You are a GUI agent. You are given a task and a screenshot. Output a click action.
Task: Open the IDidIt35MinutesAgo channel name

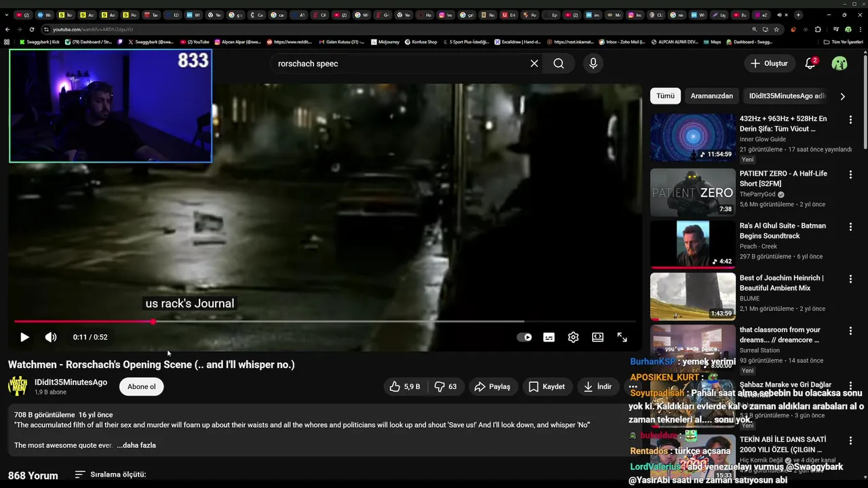click(71, 382)
